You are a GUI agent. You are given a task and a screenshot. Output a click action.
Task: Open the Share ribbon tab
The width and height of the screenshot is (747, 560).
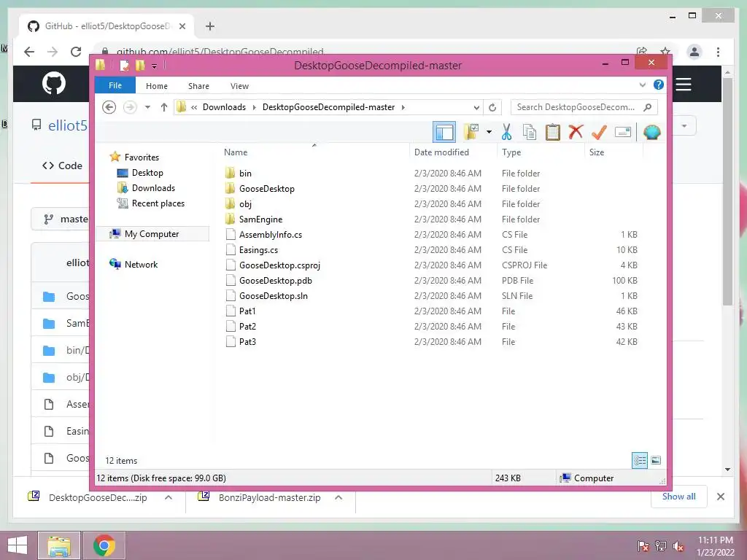[198, 86]
